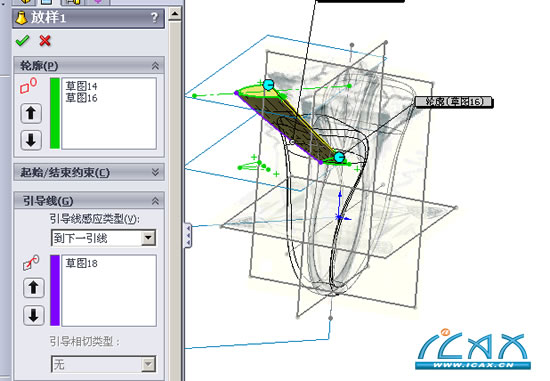Image resolution: width=550 pixels, height=381 pixels.
Task: Move guide curve down in list
Action: pyautogui.click(x=34, y=315)
